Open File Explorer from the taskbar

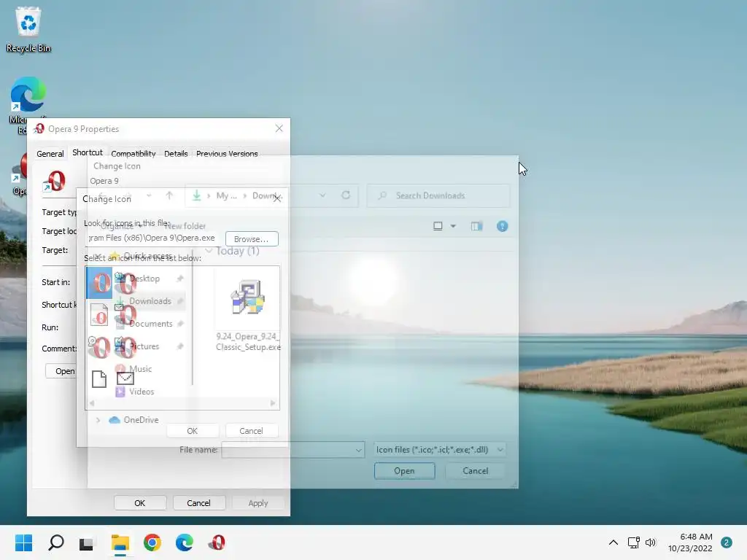click(120, 542)
